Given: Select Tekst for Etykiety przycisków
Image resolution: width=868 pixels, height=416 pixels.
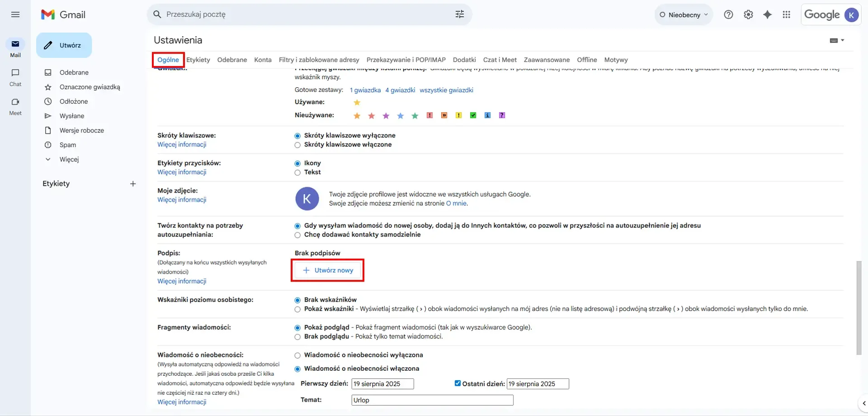Looking at the screenshot, I should coord(297,172).
